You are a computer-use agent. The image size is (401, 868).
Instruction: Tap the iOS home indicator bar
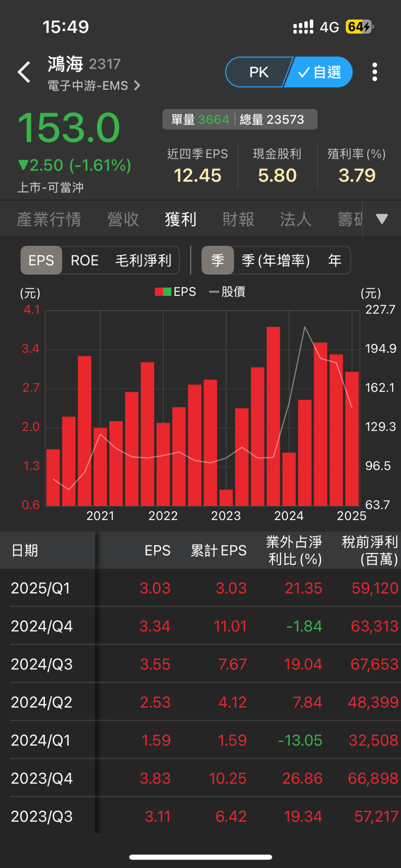(200, 857)
